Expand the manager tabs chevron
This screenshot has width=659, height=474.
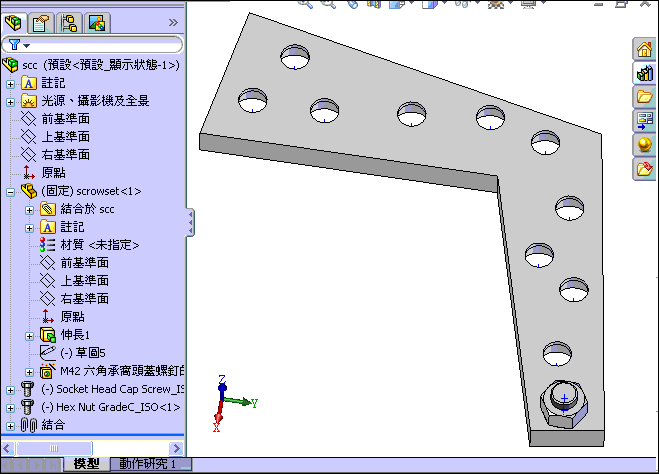point(173,23)
